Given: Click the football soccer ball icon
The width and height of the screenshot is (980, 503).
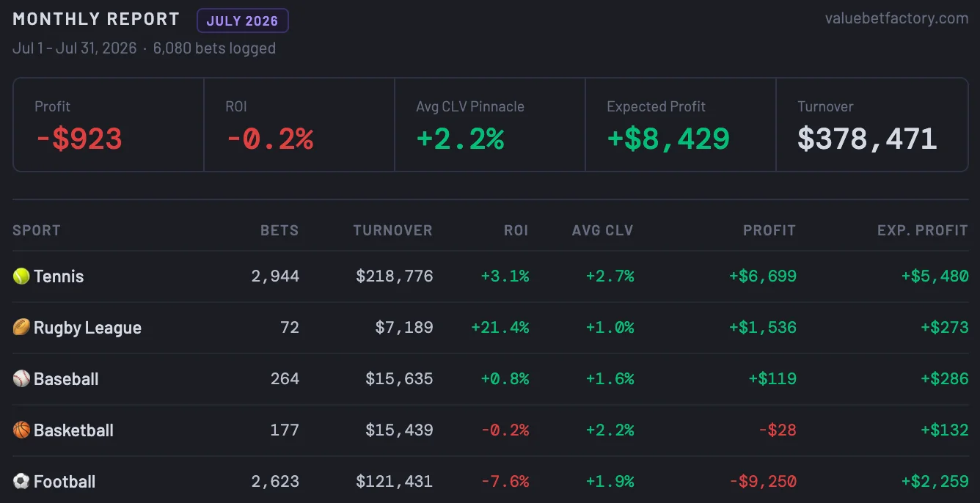Looking at the screenshot, I should tap(21, 482).
